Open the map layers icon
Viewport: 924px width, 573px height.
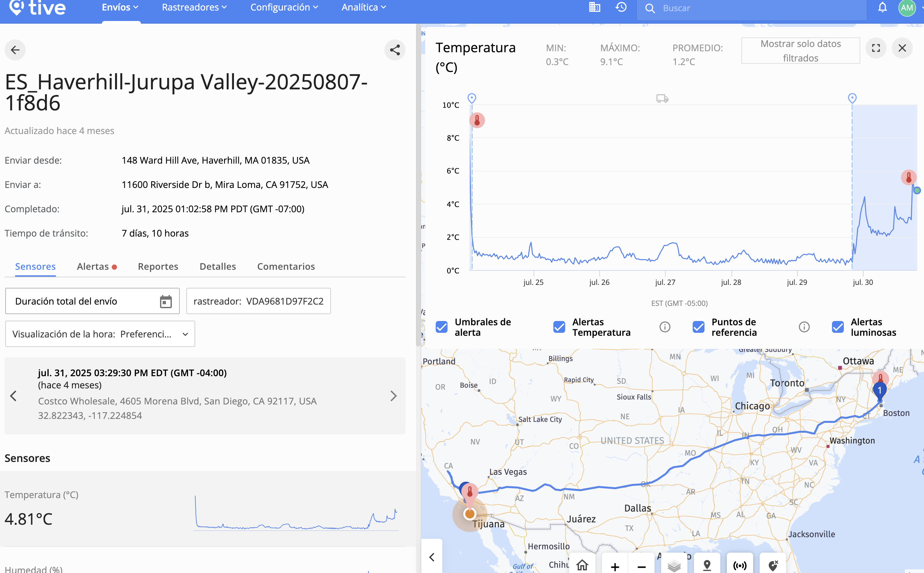tap(674, 566)
